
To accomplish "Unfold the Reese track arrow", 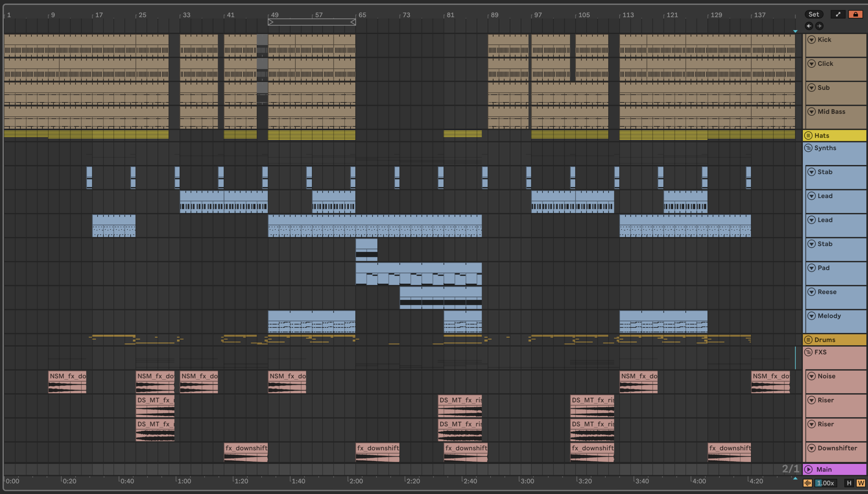I will pyautogui.click(x=811, y=292).
